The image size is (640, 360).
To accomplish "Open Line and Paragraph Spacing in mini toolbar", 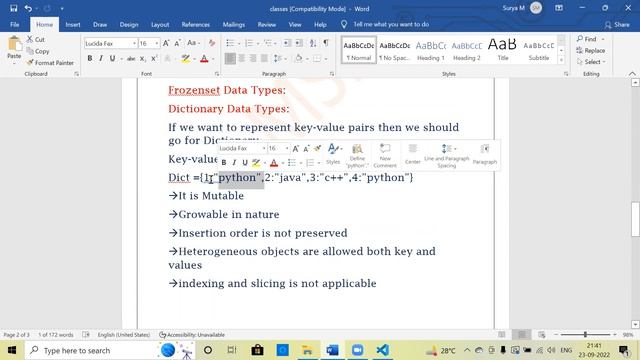I will pos(447,155).
